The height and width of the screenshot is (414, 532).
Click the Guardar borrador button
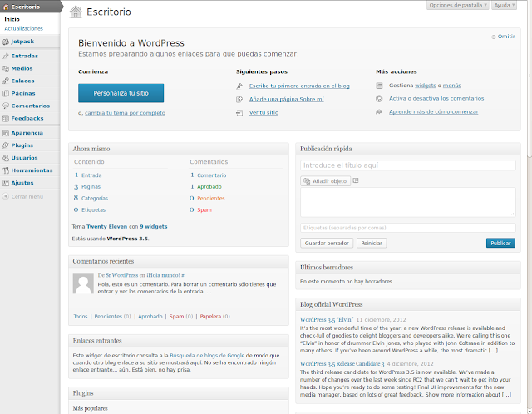[x=327, y=243]
